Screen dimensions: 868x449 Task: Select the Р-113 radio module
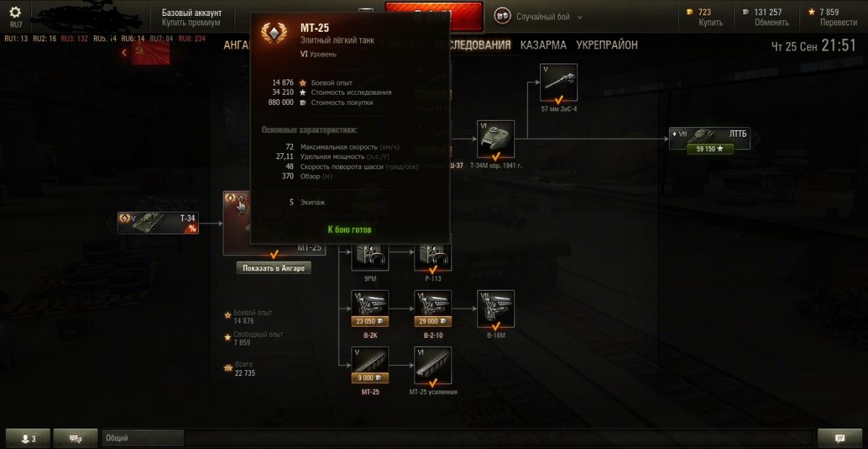[433, 257]
